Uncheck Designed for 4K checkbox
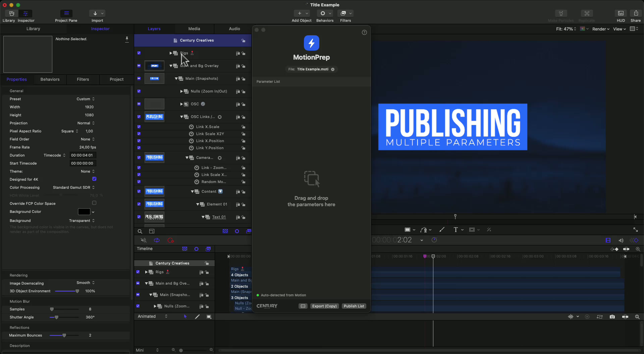This screenshot has height=354, width=644. point(94,179)
